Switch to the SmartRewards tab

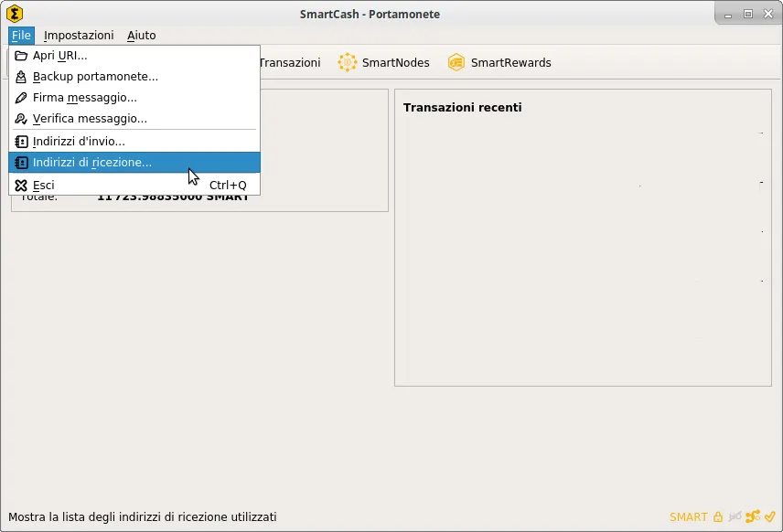499,62
